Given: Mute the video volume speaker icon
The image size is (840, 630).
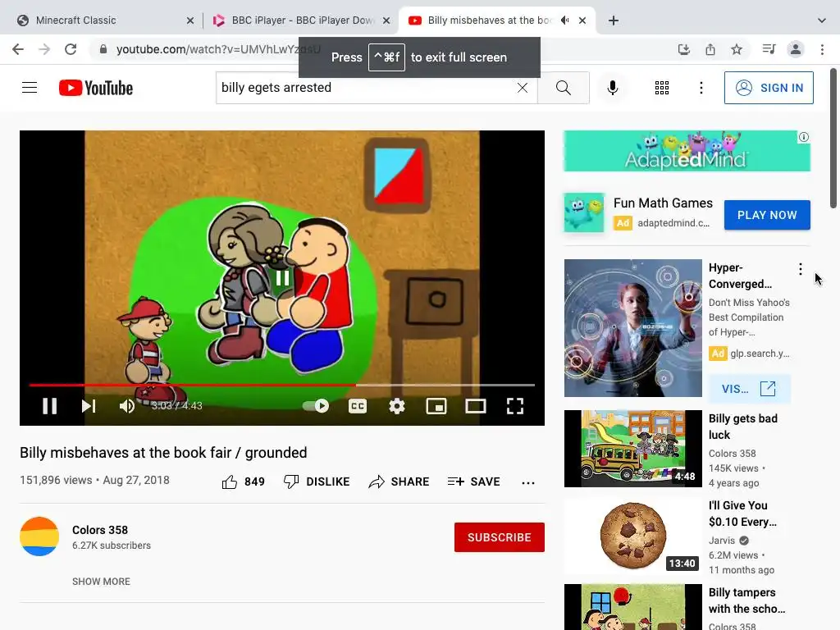Looking at the screenshot, I should (127, 406).
